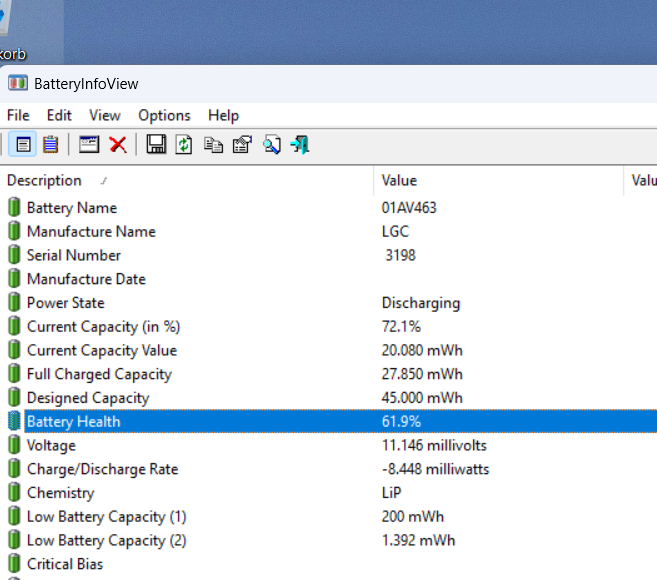Select the Power State row
657x580 pixels.
(x=328, y=303)
